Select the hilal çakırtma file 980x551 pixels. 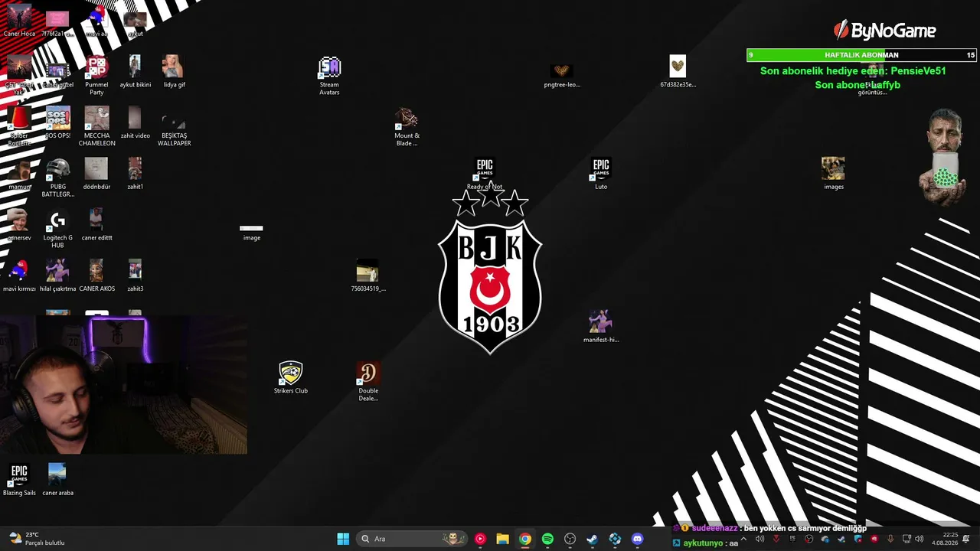[x=57, y=276]
